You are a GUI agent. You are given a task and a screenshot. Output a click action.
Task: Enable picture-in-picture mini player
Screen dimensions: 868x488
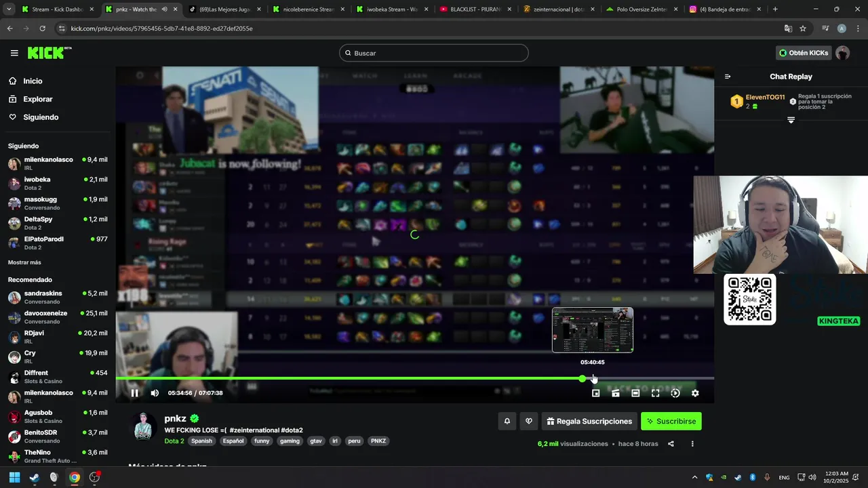point(595,393)
